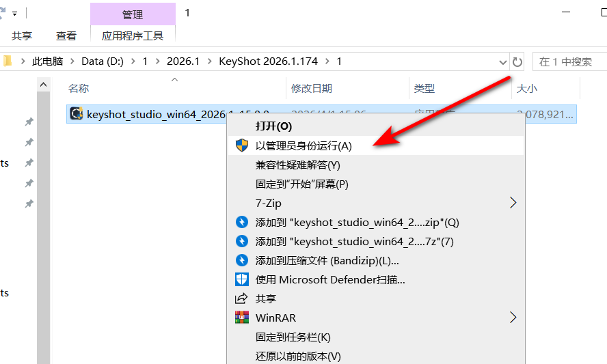The height and width of the screenshot is (364, 607).
Task: Expand the WinRAR submenu arrow
Action: click(513, 318)
